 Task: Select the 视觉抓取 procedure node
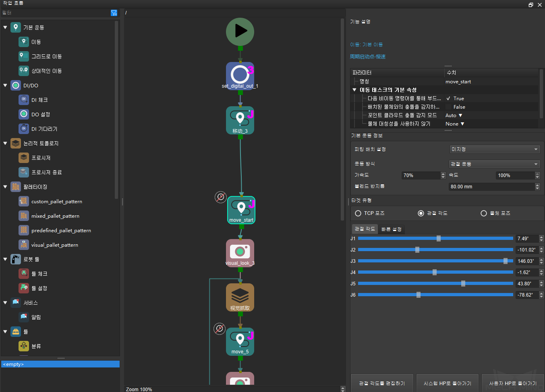pyautogui.click(x=240, y=297)
